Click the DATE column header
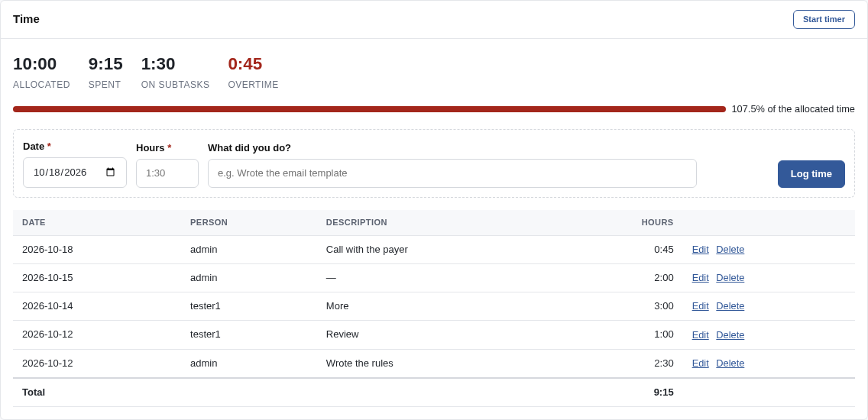This screenshot has width=868, height=420. coord(34,222)
